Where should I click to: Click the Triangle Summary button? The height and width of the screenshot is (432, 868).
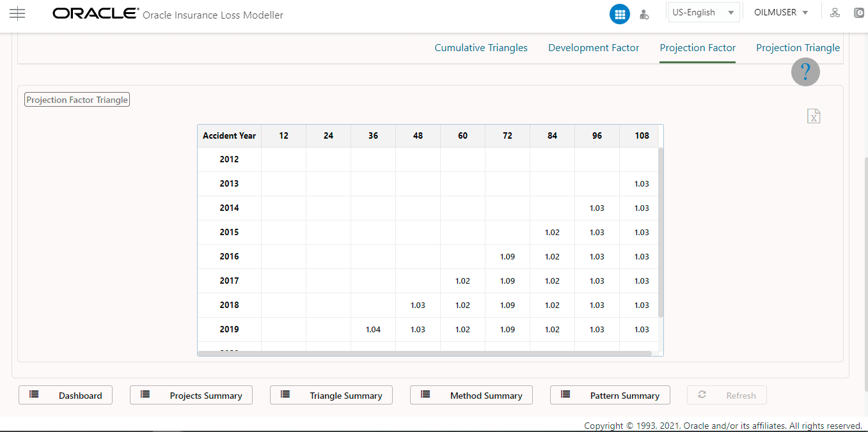(x=331, y=394)
